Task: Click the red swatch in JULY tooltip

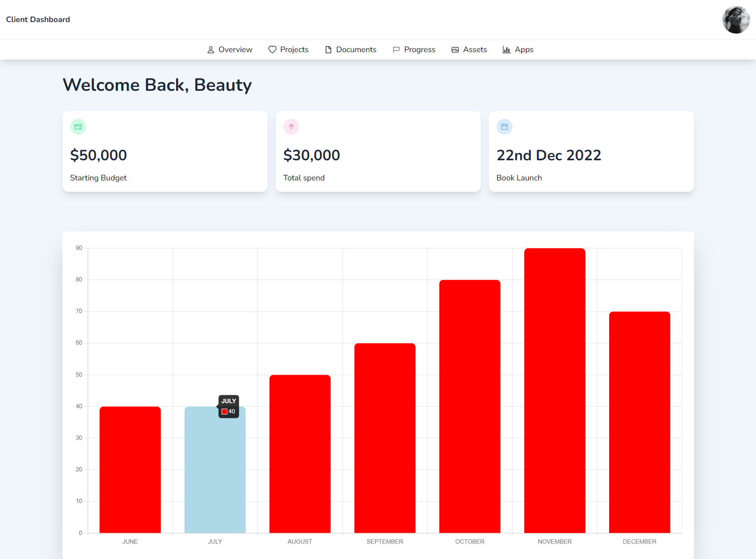Action: click(x=224, y=412)
